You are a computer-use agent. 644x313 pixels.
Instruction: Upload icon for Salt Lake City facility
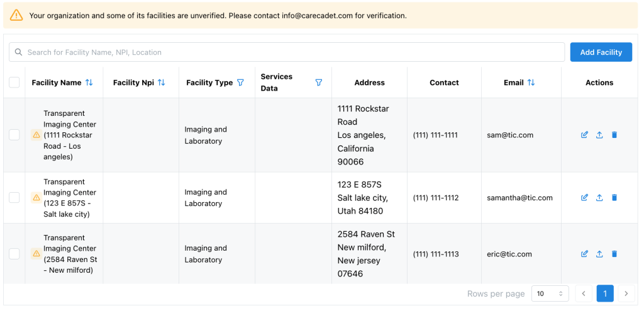599,198
